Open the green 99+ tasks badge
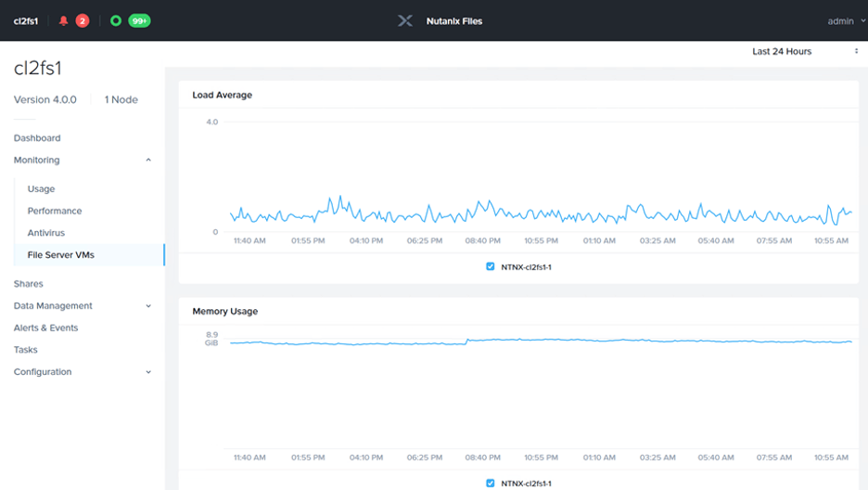This screenshot has width=868, height=490. click(139, 21)
